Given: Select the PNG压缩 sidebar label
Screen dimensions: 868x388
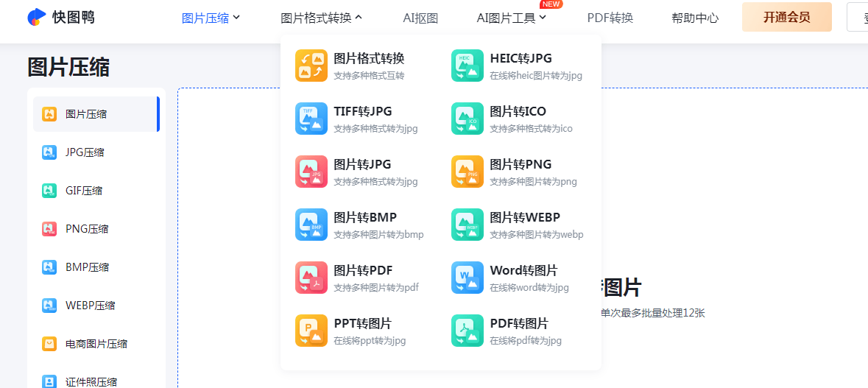Looking at the screenshot, I should [87, 228].
